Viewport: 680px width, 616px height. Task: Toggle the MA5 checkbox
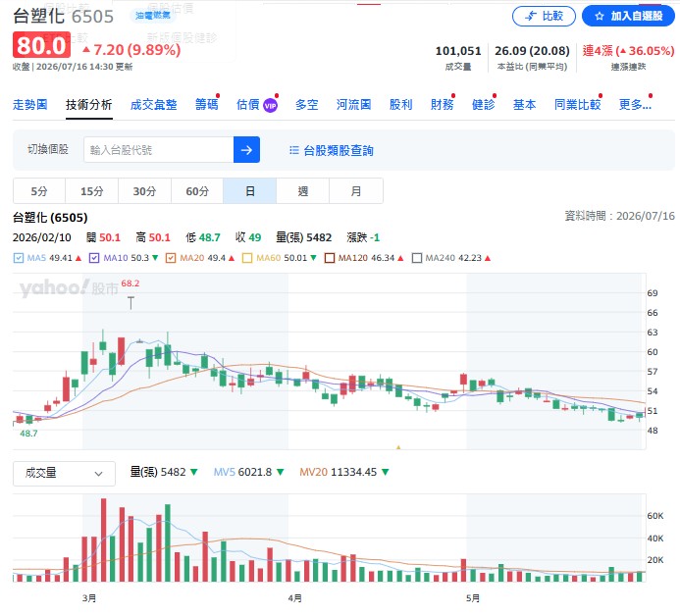(x=19, y=258)
